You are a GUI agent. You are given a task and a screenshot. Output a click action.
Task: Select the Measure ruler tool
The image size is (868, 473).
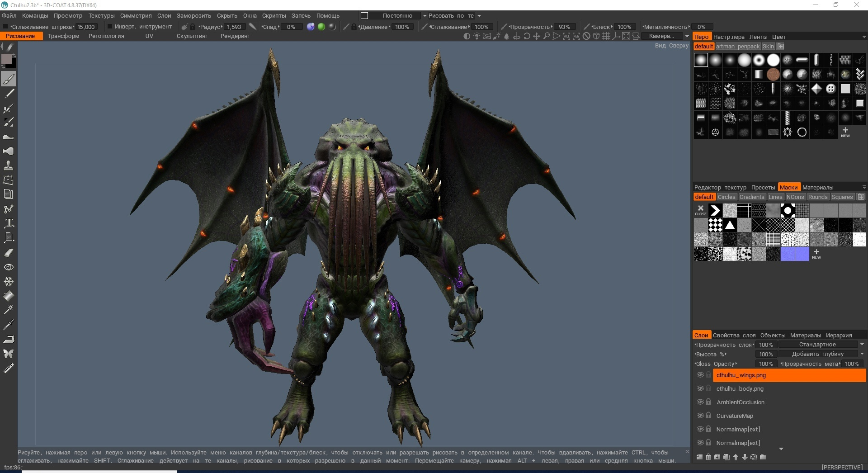9,369
